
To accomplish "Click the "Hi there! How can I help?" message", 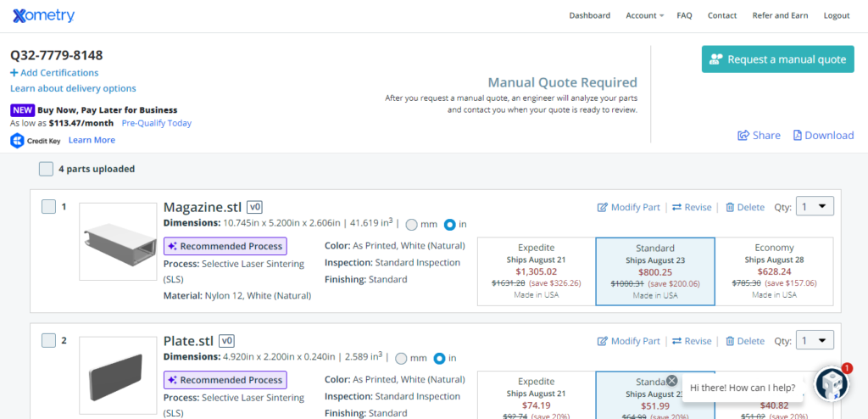I will click(743, 388).
